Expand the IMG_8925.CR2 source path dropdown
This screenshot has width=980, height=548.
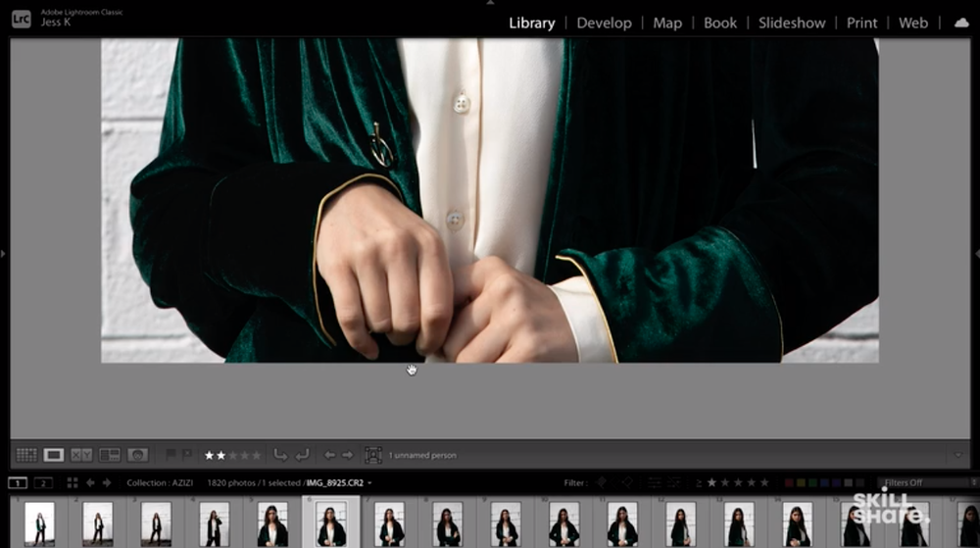[369, 482]
